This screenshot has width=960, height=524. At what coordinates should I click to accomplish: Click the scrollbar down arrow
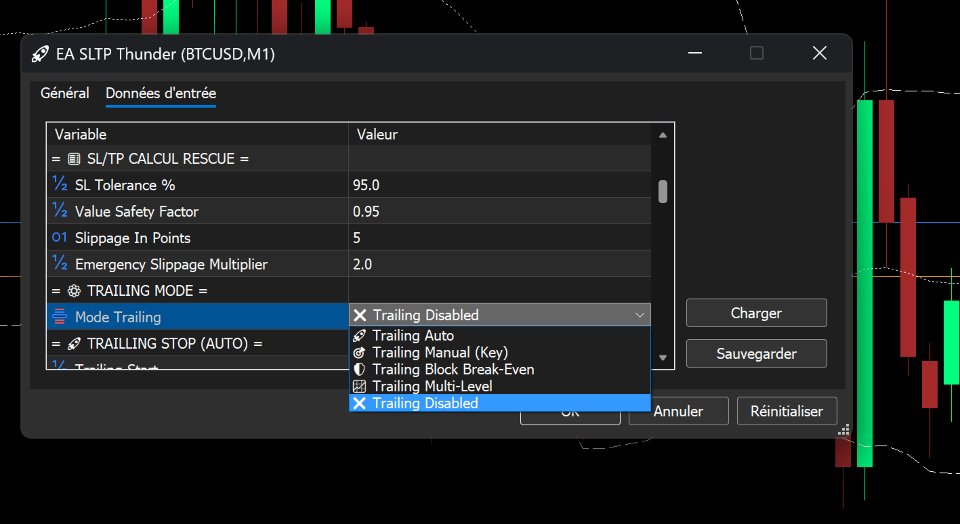click(x=662, y=357)
